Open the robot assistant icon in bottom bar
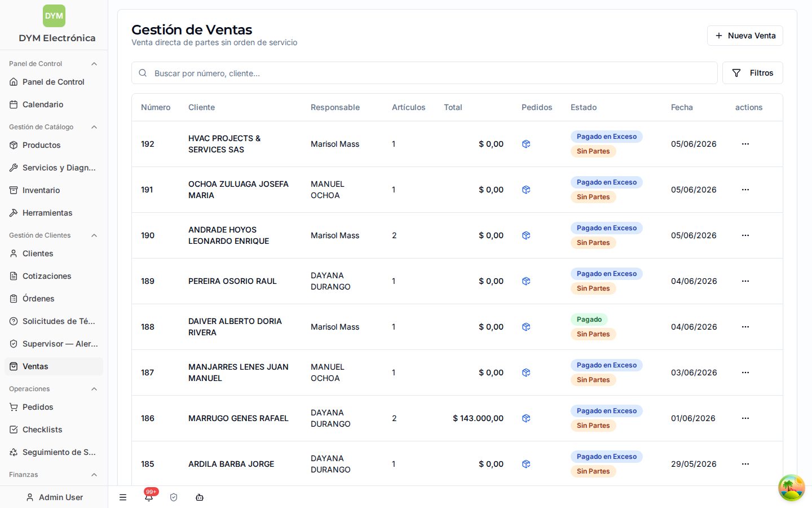The width and height of the screenshot is (812, 508). click(200, 497)
